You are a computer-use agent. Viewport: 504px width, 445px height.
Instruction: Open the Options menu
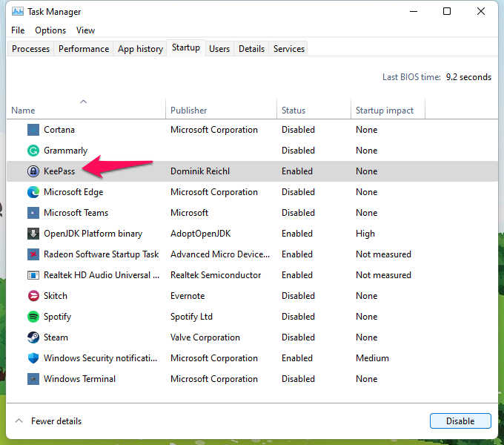point(50,30)
